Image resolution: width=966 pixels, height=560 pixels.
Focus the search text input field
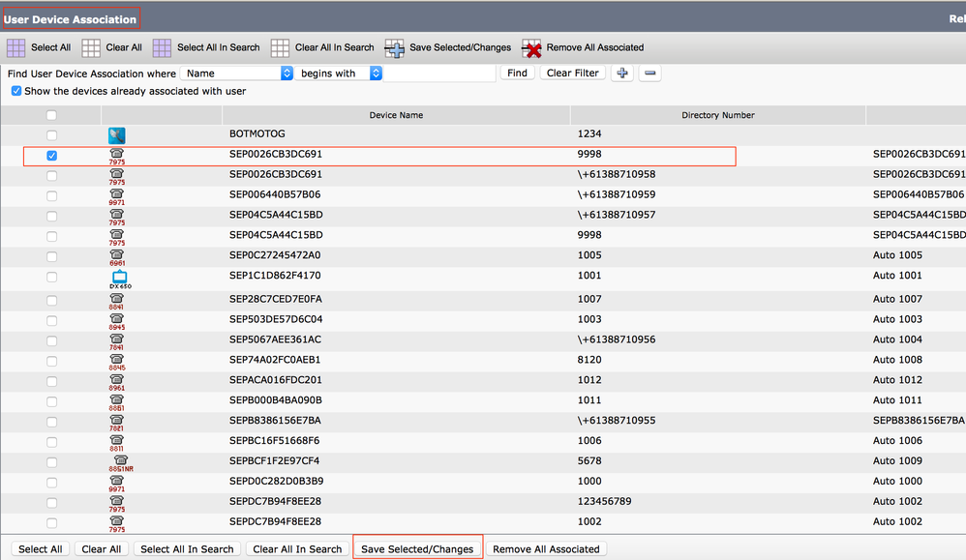(439, 74)
